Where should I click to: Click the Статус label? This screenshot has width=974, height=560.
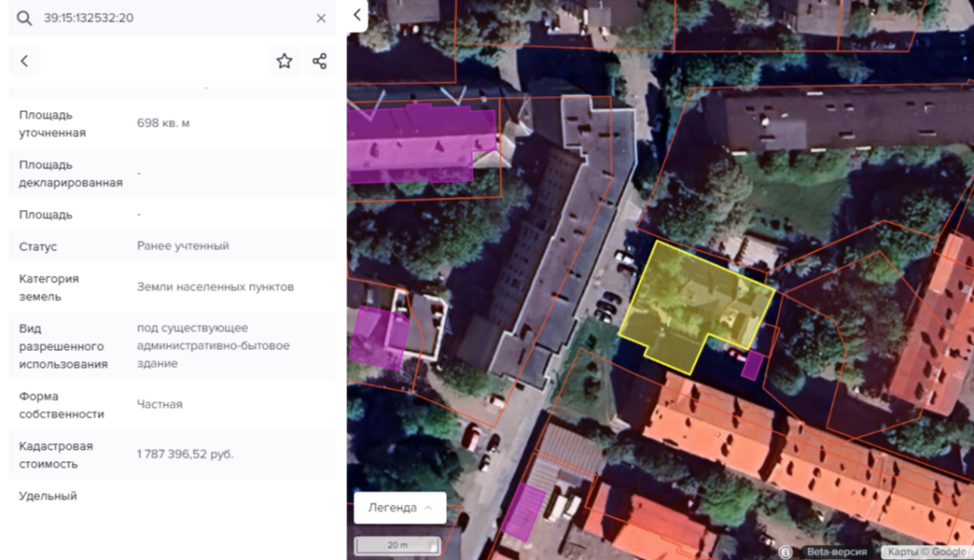(x=38, y=246)
